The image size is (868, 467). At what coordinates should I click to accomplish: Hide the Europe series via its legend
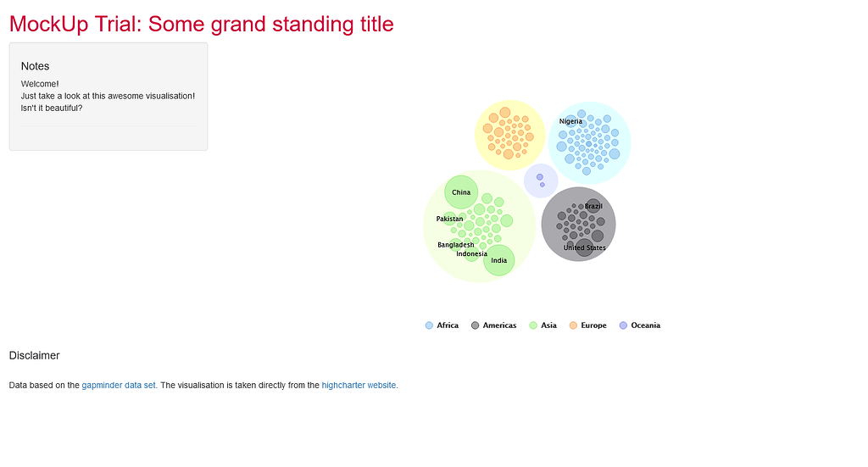588,325
